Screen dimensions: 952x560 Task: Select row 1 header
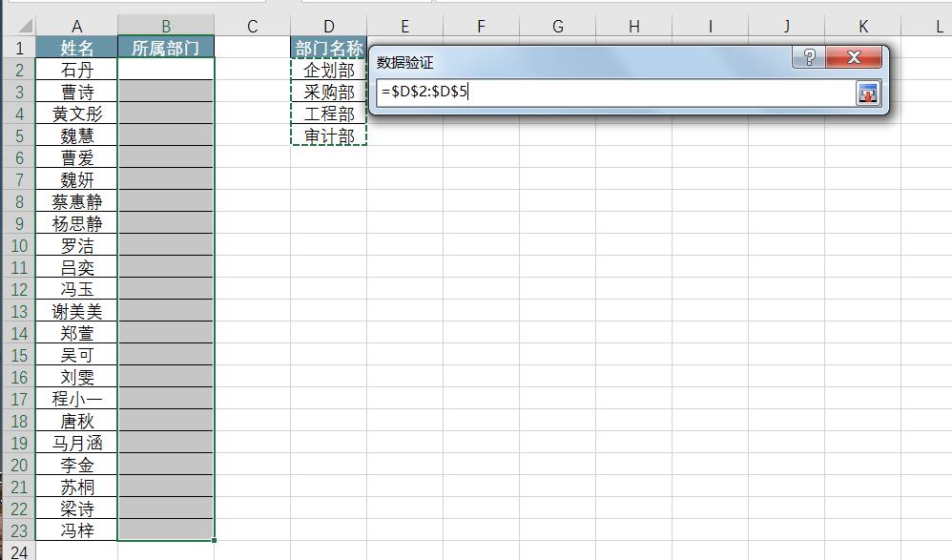pos(19,48)
